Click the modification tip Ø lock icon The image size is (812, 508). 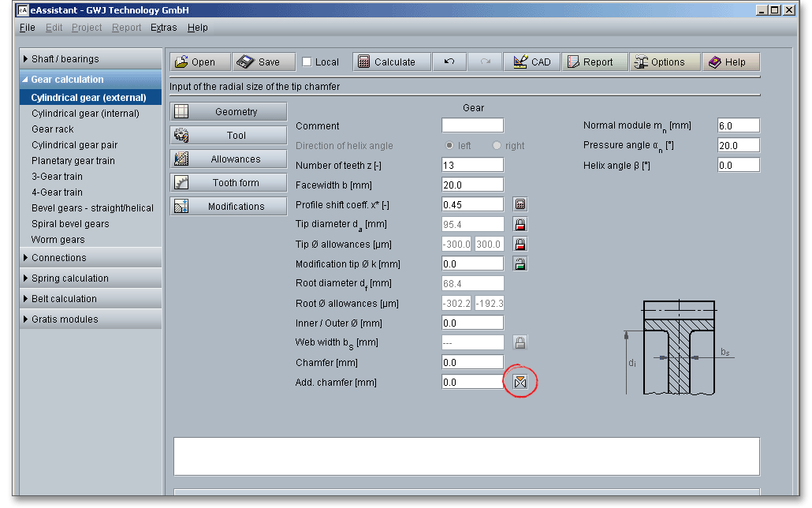click(x=520, y=263)
